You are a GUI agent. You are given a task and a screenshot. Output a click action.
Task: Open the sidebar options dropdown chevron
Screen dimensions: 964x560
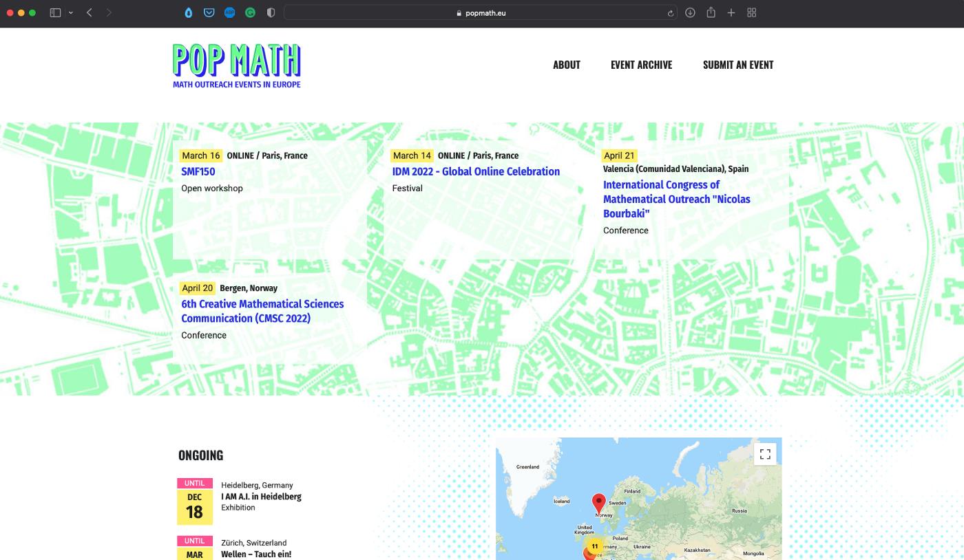pos(70,12)
